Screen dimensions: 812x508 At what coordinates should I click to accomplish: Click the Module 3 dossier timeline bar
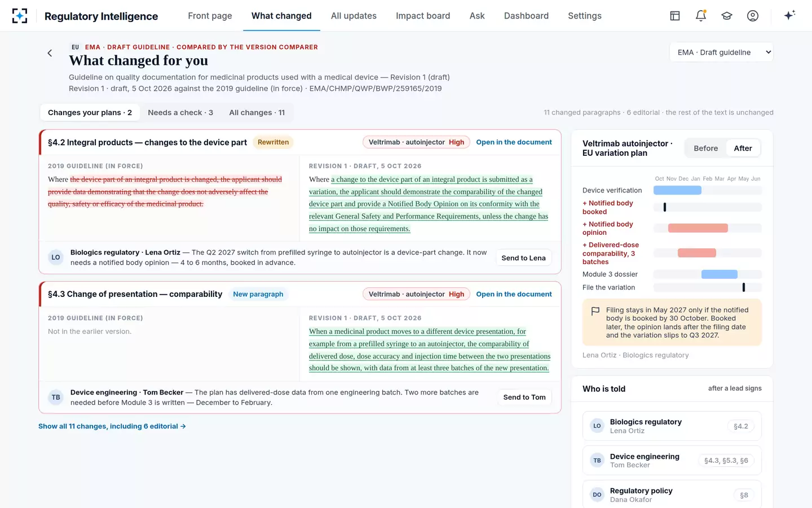click(x=720, y=274)
